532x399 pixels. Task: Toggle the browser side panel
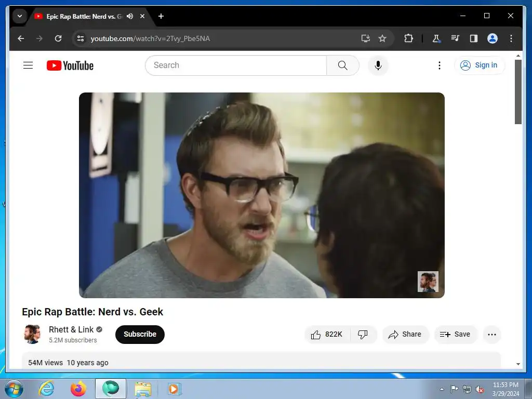coord(474,38)
